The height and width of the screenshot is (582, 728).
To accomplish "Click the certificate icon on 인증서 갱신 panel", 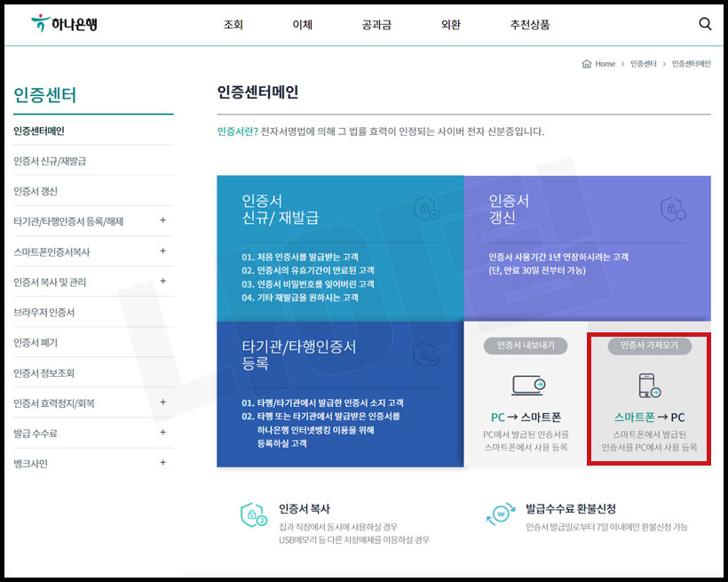I will pyautogui.click(x=672, y=209).
